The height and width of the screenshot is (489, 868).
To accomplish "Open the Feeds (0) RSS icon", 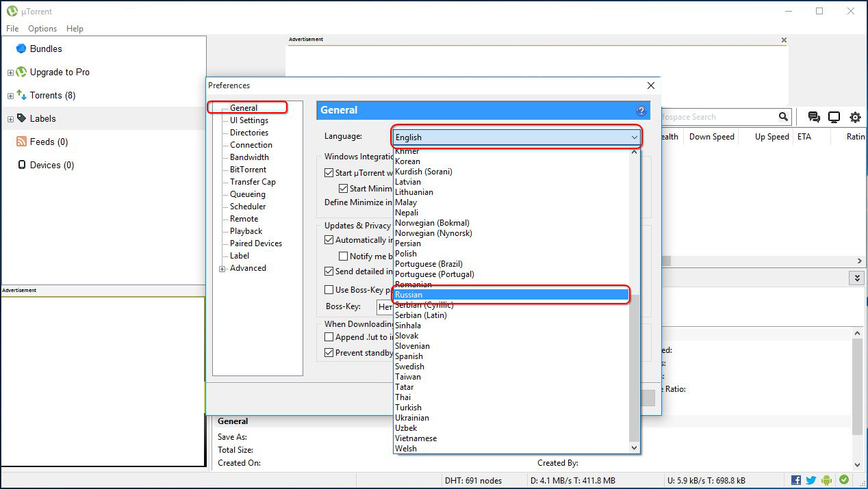I will point(22,142).
